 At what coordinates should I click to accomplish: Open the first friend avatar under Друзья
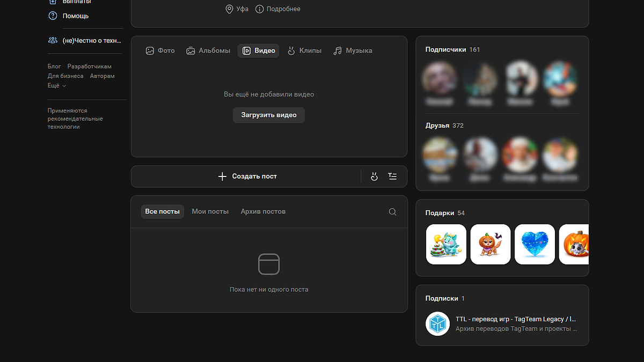pos(440,154)
